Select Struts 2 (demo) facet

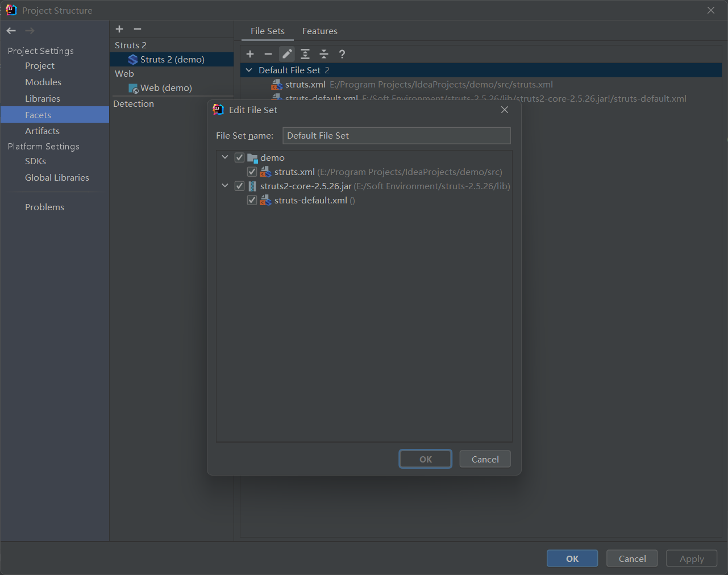pyautogui.click(x=172, y=60)
